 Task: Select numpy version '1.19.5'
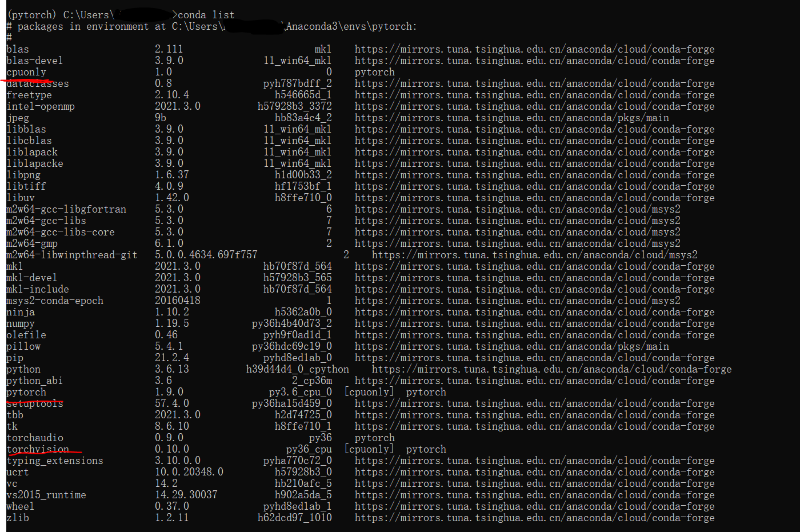[172, 323]
